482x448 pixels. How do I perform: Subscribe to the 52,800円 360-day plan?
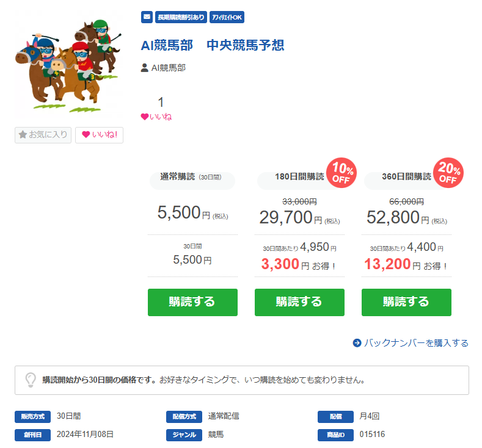(406, 302)
